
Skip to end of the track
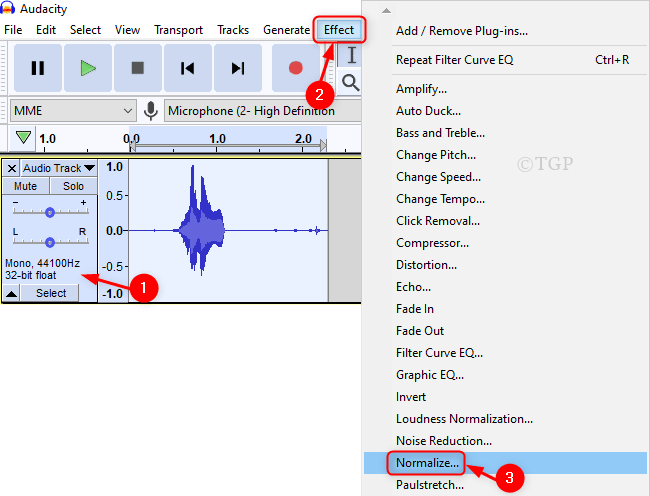point(238,68)
